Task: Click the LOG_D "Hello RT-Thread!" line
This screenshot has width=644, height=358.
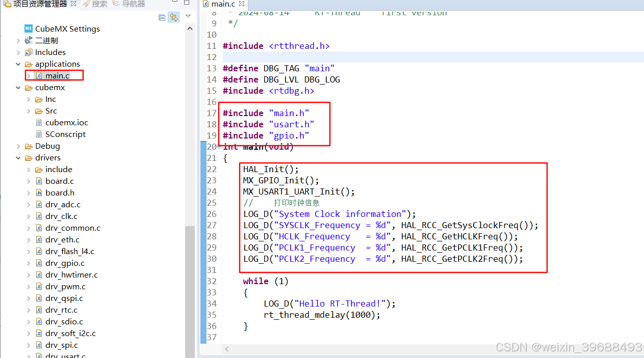Action: point(329,304)
